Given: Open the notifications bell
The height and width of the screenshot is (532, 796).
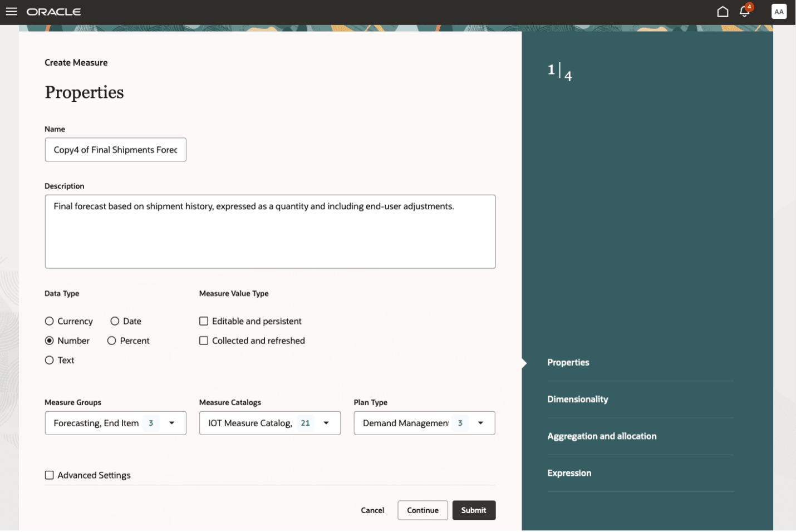Looking at the screenshot, I should 745,11.
